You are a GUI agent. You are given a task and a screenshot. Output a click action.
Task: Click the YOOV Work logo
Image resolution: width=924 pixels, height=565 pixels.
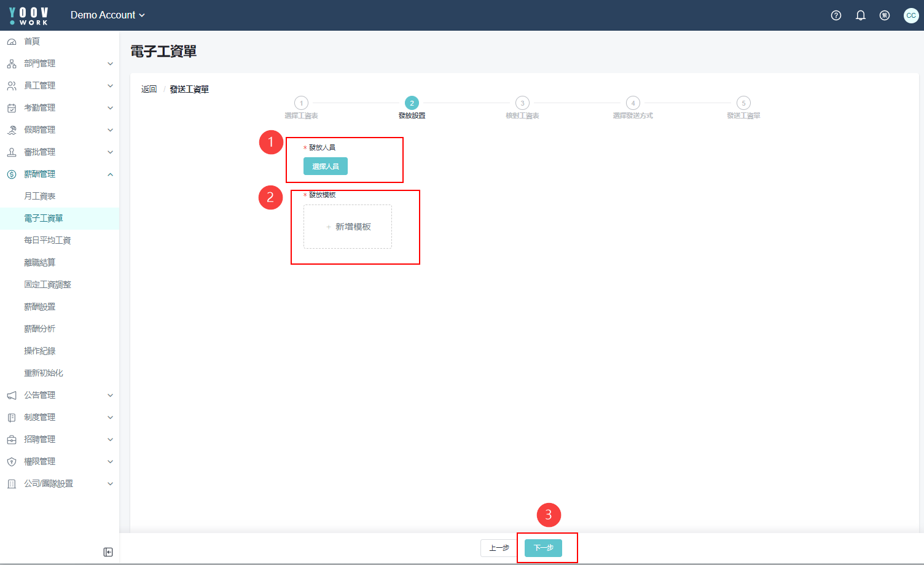pos(29,15)
